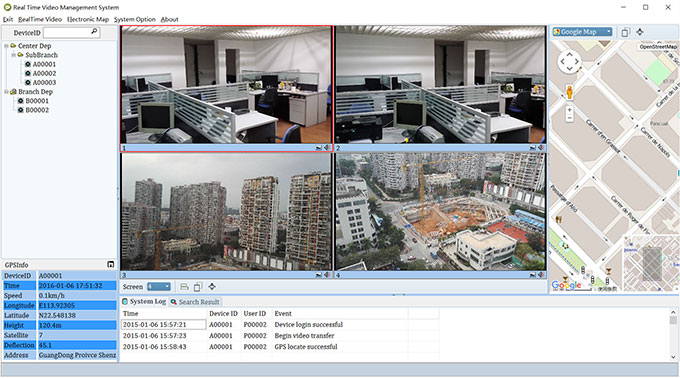Click the system log vertical scrollbar
Image resolution: width=680 pixels, height=378 pixels.
pyautogui.click(x=673, y=334)
